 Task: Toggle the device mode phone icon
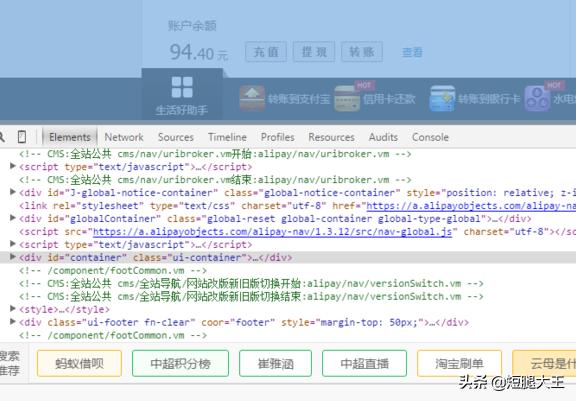click(x=22, y=137)
